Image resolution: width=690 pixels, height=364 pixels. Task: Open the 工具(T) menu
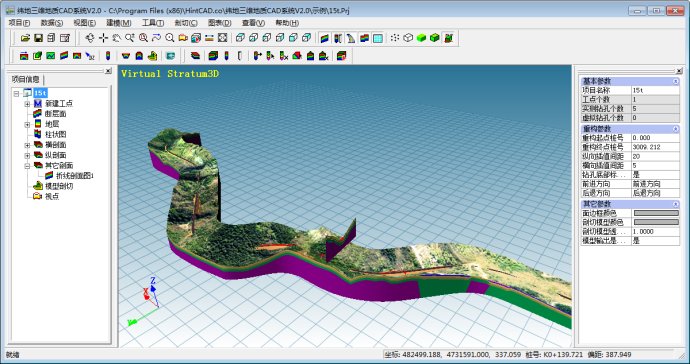pos(153,23)
